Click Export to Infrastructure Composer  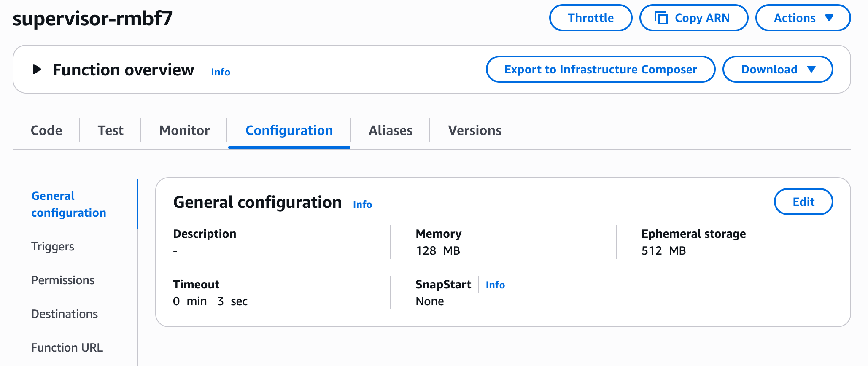(600, 70)
